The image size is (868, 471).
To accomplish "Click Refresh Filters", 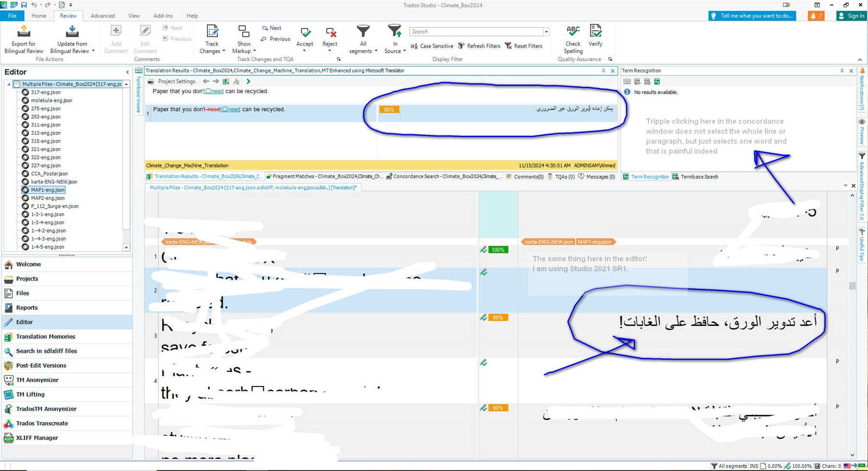I will tap(479, 46).
